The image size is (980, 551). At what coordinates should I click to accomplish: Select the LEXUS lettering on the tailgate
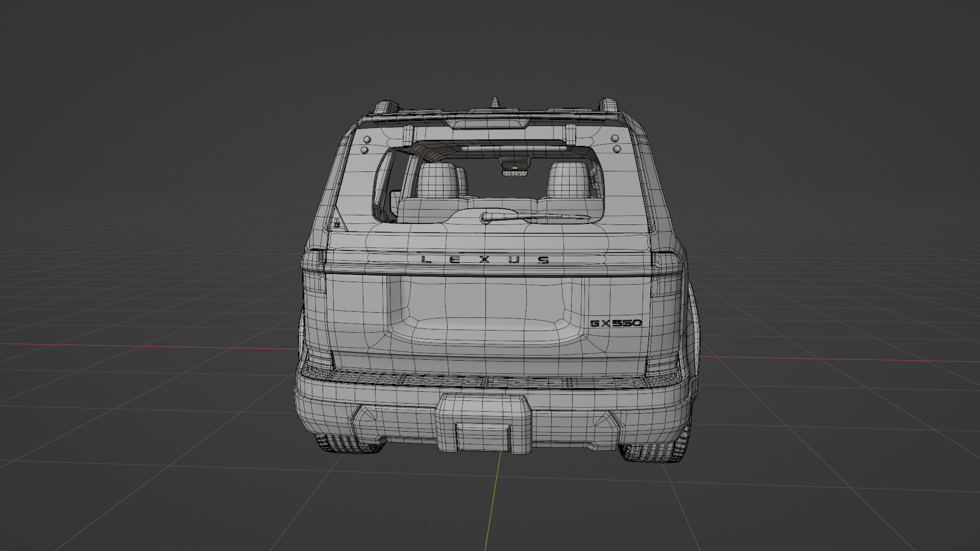tap(485, 260)
